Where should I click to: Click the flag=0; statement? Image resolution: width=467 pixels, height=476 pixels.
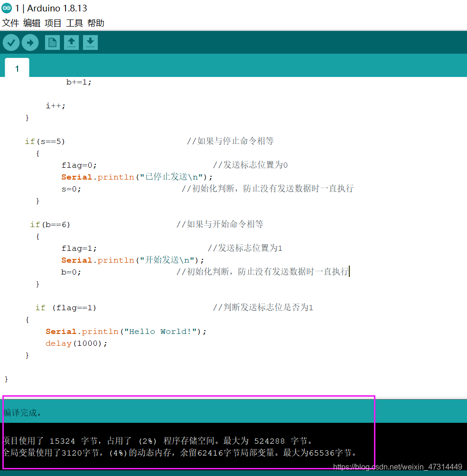tap(79, 165)
